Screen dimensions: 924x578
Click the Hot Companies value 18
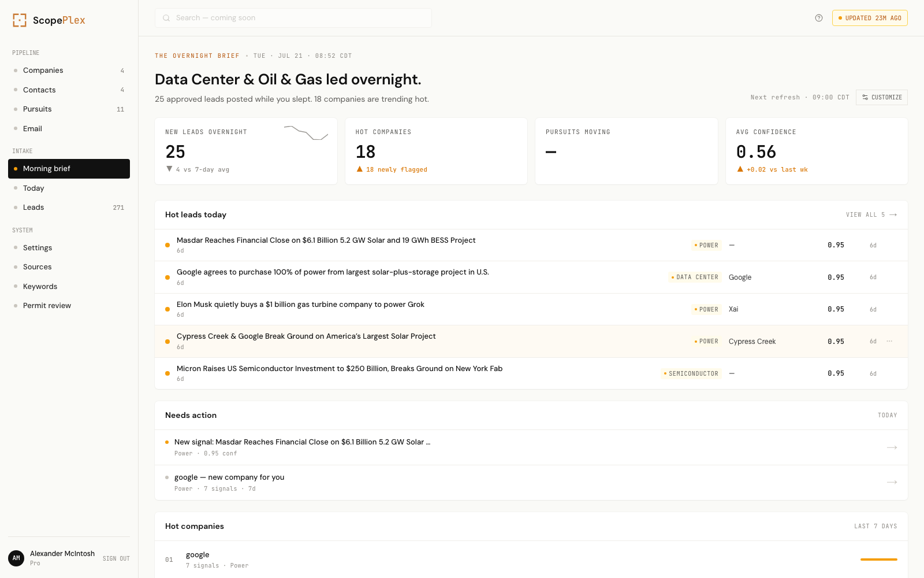coord(366,152)
